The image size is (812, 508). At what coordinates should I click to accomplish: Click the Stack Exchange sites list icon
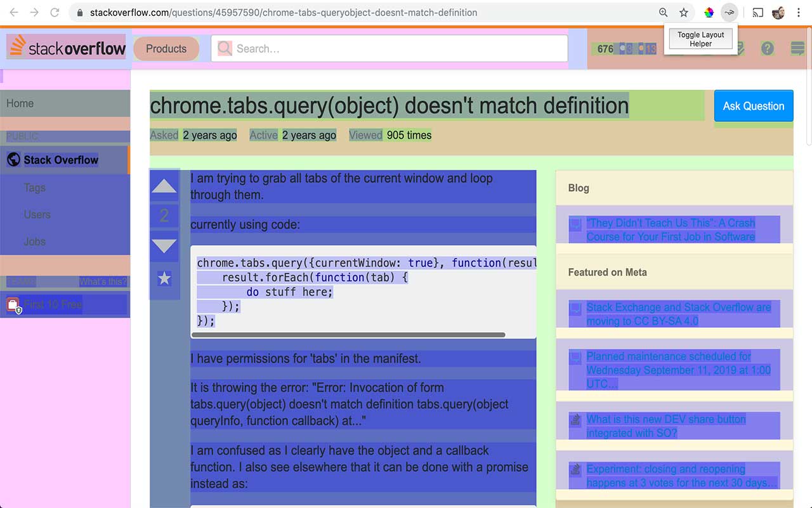(x=797, y=48)
